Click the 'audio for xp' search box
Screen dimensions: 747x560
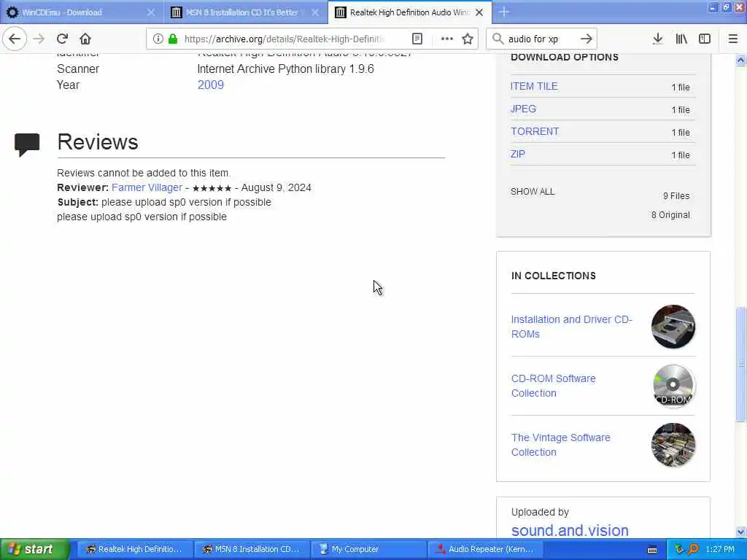tap(541, 39)
